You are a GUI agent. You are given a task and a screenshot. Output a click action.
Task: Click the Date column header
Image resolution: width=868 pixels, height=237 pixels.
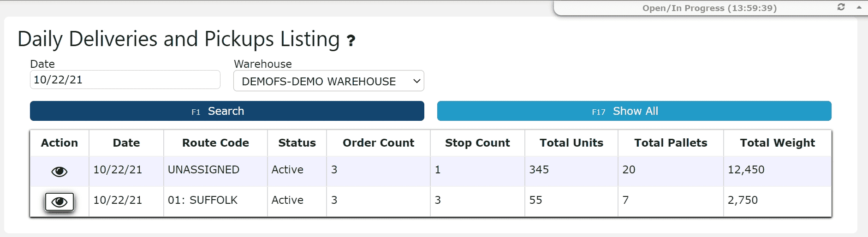pyautogui.click(x=126, y=143)
